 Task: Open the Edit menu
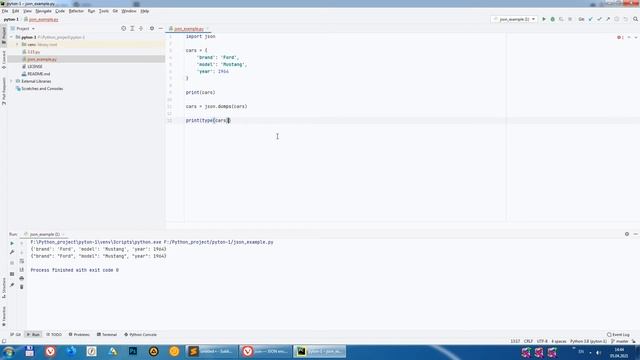pyautogui.click(x=16, y=11)
